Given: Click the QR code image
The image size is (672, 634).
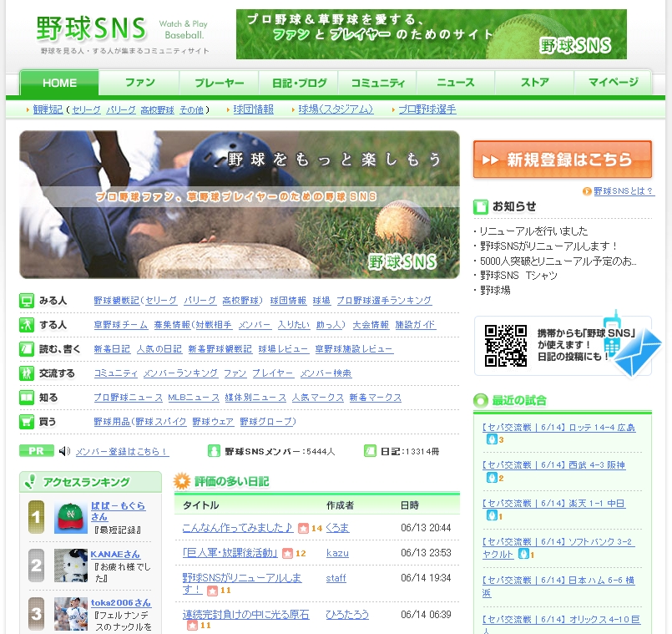Looking at the screenshot, I should [505, 346].
